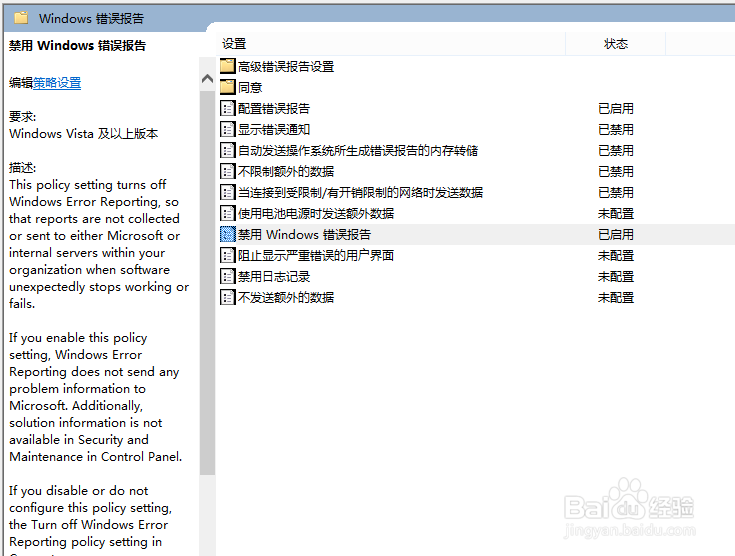Click the Windows Vista 及以上版本 requirement text
Viewport: 735px width, 556px height.
tap(83, 134)
